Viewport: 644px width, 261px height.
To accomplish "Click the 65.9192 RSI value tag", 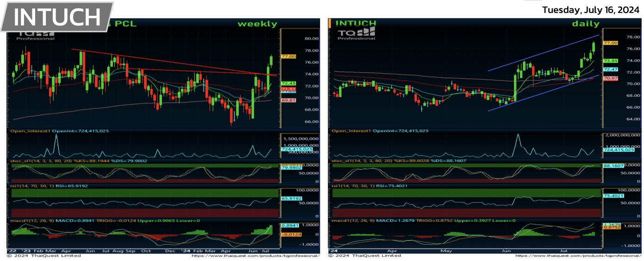I will pos(291,198).
